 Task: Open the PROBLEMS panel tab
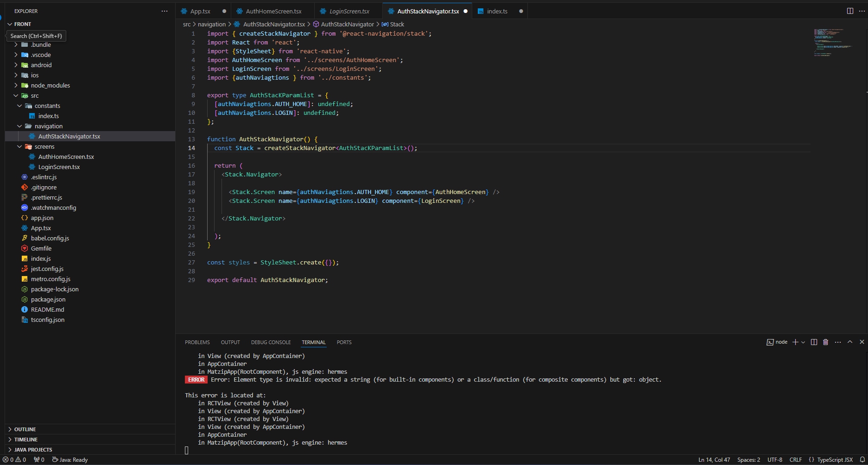(x=197, y=342)
